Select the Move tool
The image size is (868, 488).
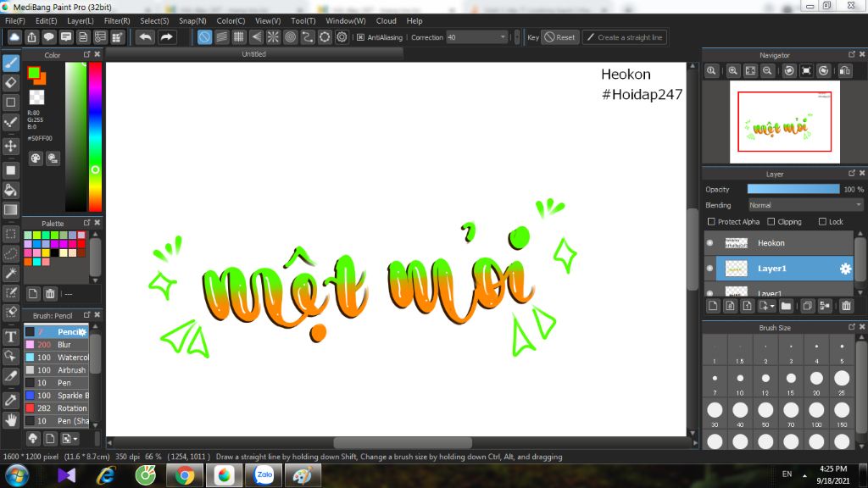click(10, 146)
